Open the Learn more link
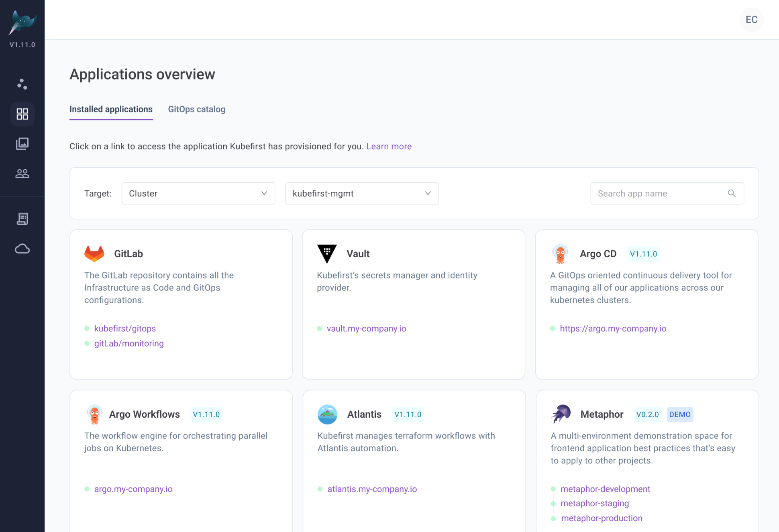This screenshot has width=779, height=532. click(389, 146)
